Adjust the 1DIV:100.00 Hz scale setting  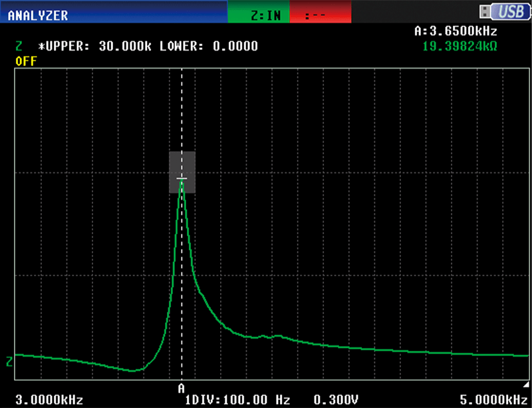(x=238, y=400)
